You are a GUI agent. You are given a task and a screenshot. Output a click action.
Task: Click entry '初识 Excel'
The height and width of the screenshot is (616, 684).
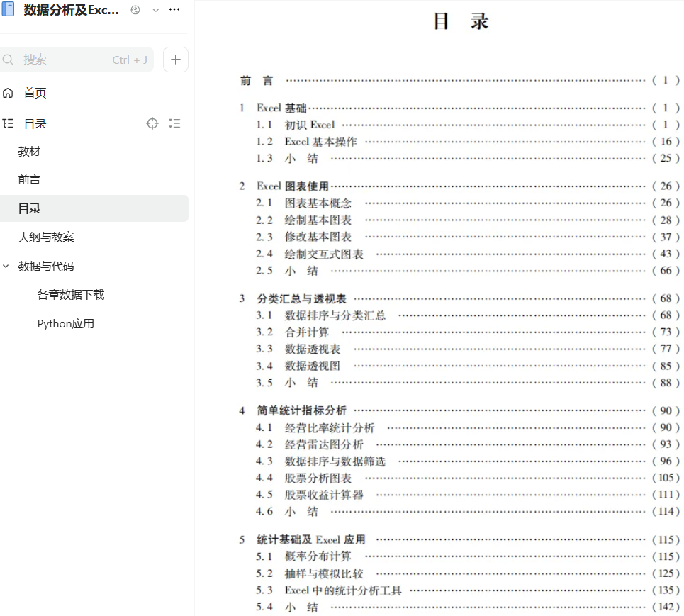[310, 125]
